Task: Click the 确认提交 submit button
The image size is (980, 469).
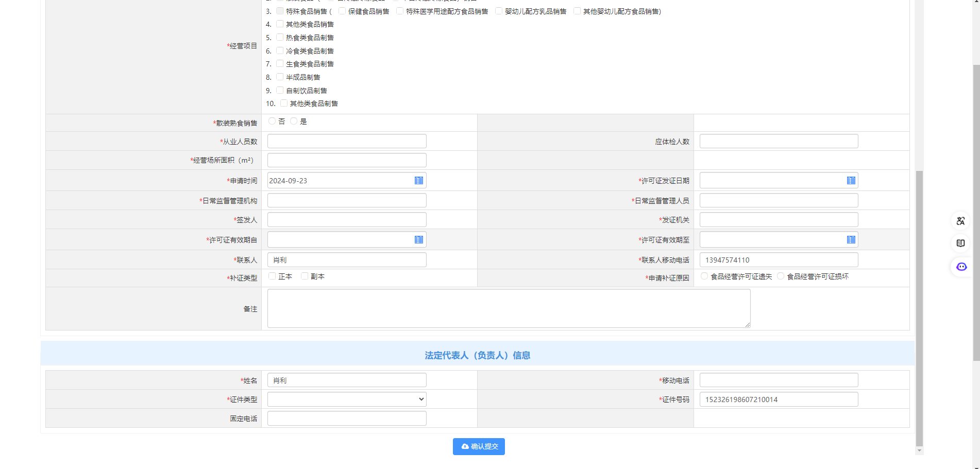Action: (479, 446)
